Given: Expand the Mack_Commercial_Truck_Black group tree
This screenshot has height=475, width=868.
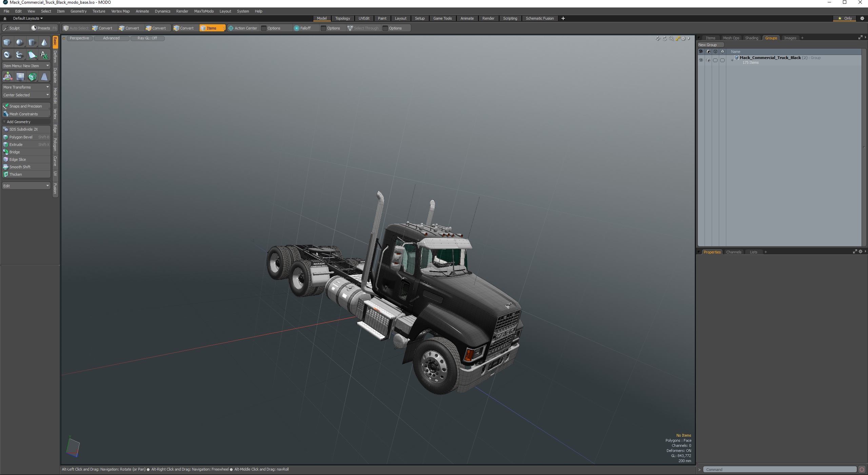Looking at the screenshot, I should coord(732,60).
